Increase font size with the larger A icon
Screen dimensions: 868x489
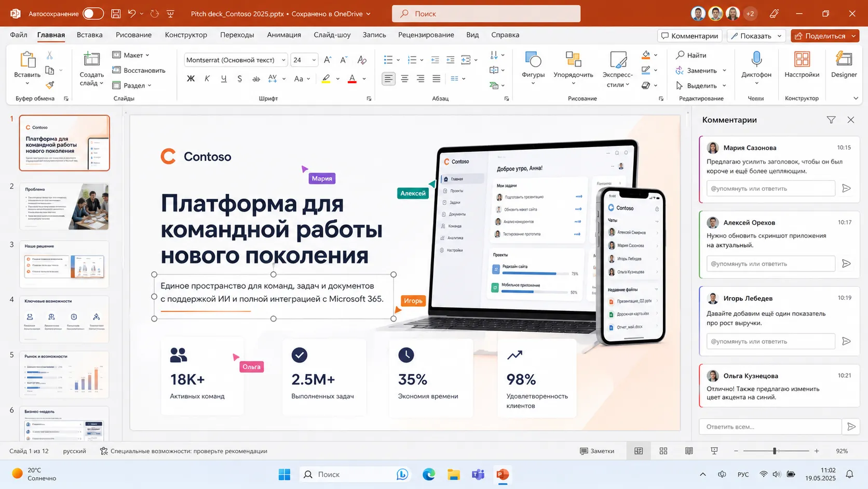328,60
